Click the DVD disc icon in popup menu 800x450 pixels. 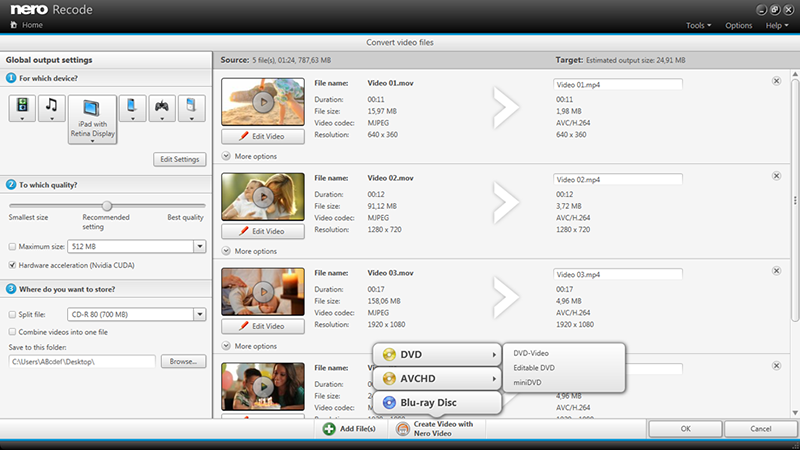coord(389,355)
